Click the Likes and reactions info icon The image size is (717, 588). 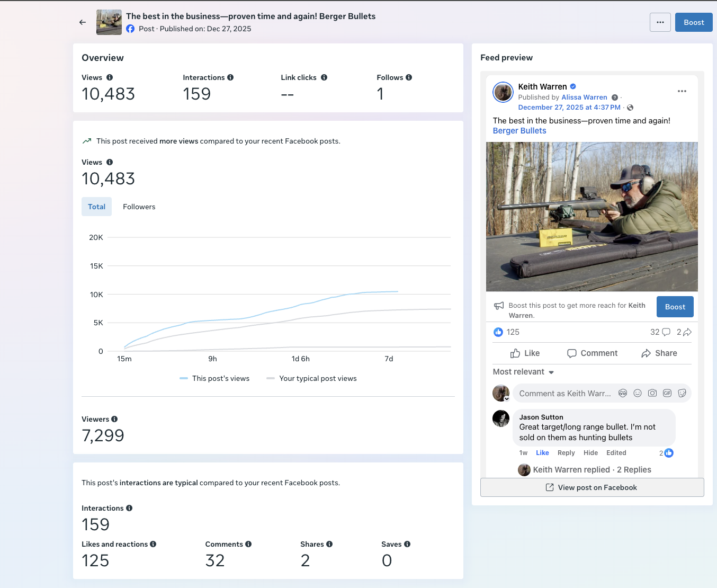coord(153,544)
